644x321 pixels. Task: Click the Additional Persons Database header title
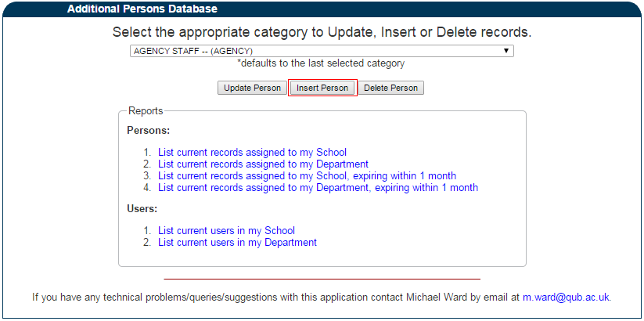pos(142,9)
